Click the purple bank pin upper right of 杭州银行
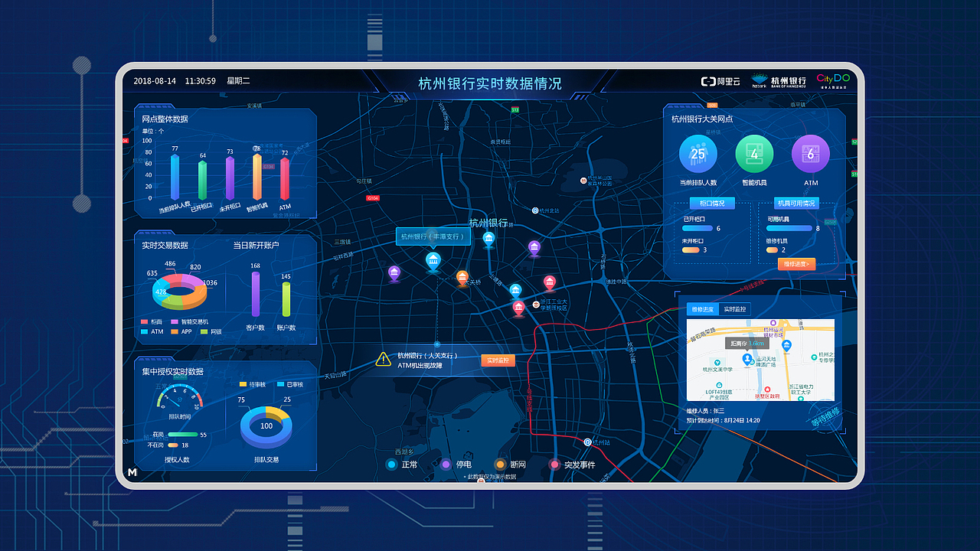The width and height of the screenshot is (980, 551). coord(534,248)
